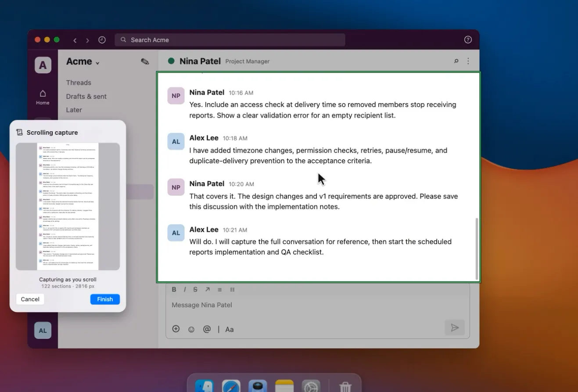Cancel the scrolling capture
578x392 pixels.
point(30,299)
